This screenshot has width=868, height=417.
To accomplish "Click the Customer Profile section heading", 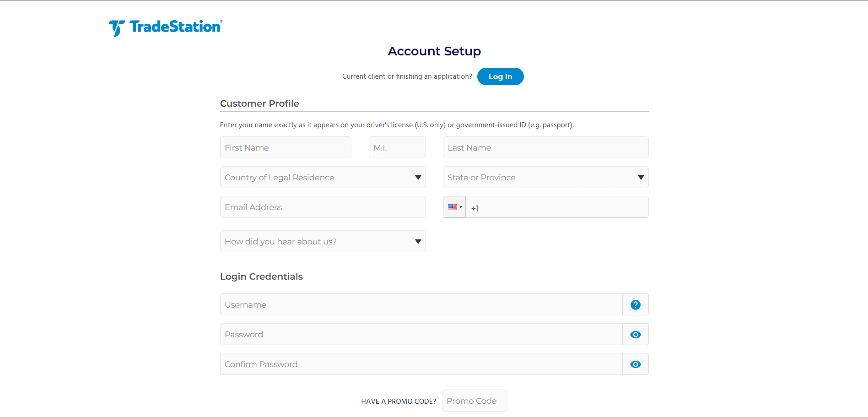I will pos(259,103).
